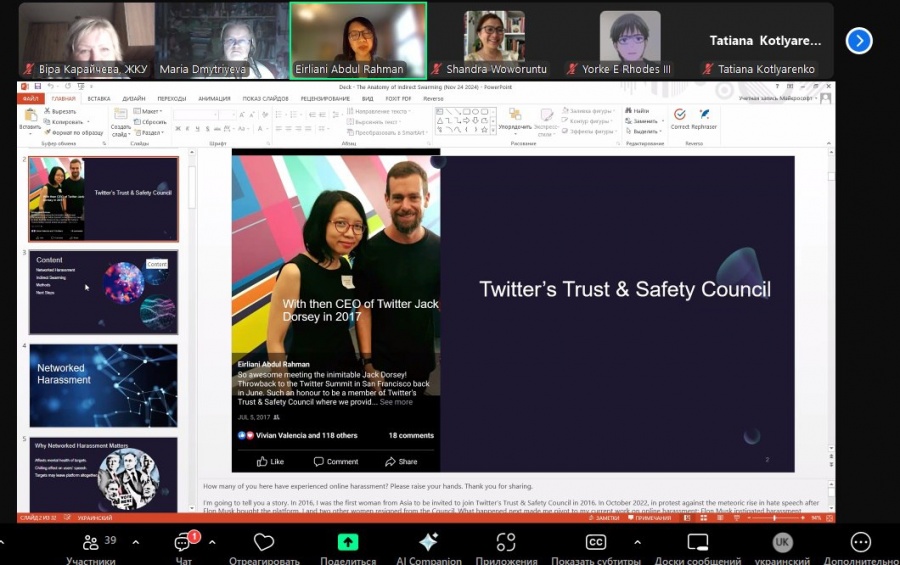Click the Отреагировать heart reaction button
The image size is (900, 565).
coord(264,548)
